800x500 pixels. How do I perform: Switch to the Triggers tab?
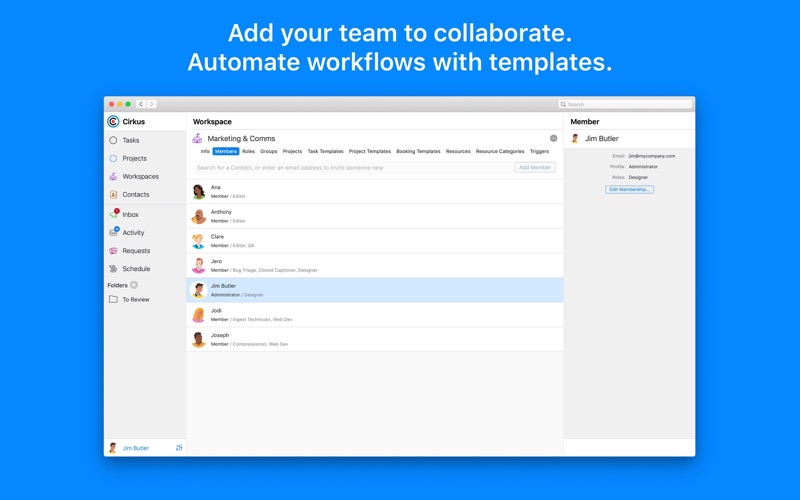[539, 152]
